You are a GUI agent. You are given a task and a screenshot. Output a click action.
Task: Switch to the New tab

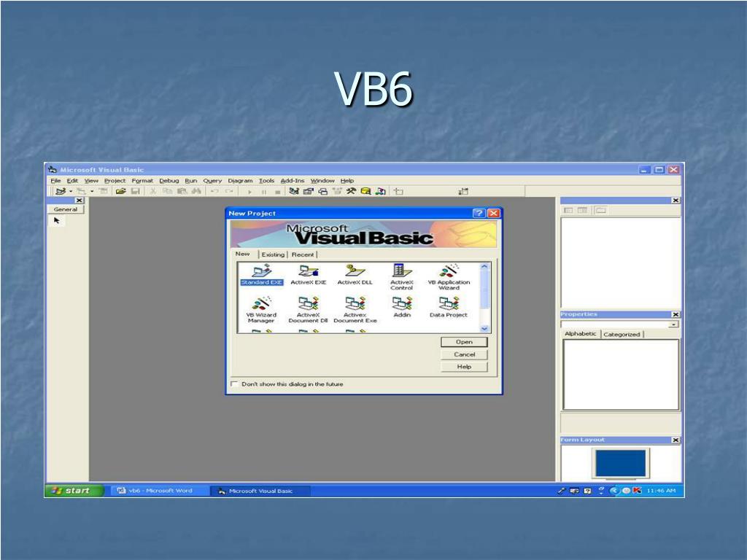(x=242, y=254)
